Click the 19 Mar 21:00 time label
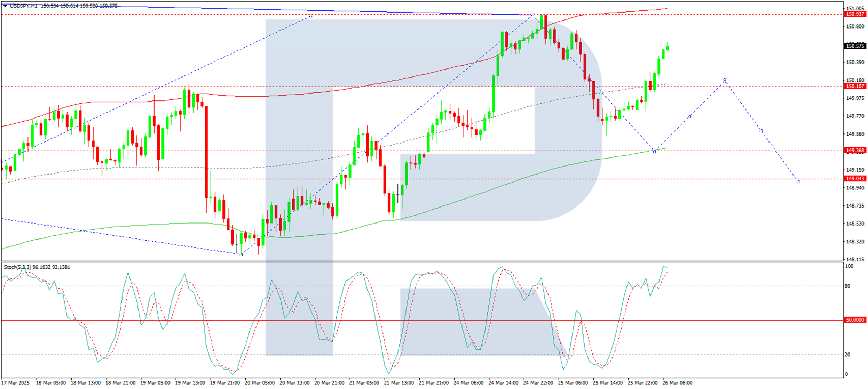This screenshot has width=868, height=389. point(224,383)
